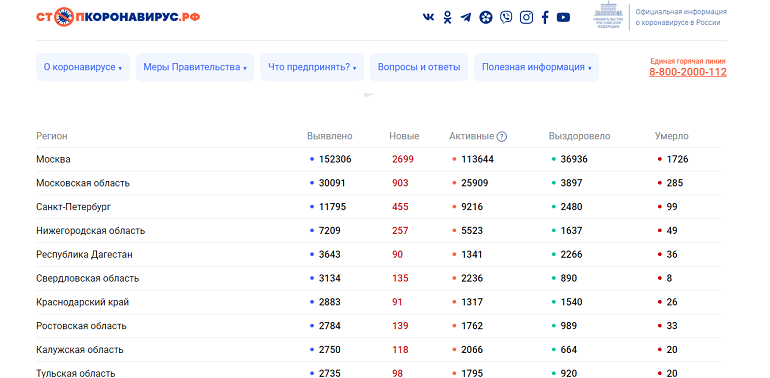770x378 pixels.
Task: Open the Instagram icon
Action: (526, 17)
